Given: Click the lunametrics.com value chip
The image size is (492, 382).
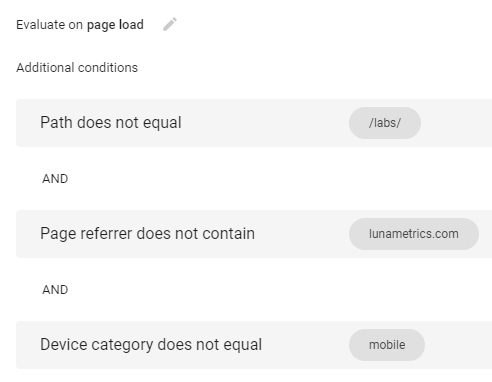Looking at the screenshot, I should 414,234.
